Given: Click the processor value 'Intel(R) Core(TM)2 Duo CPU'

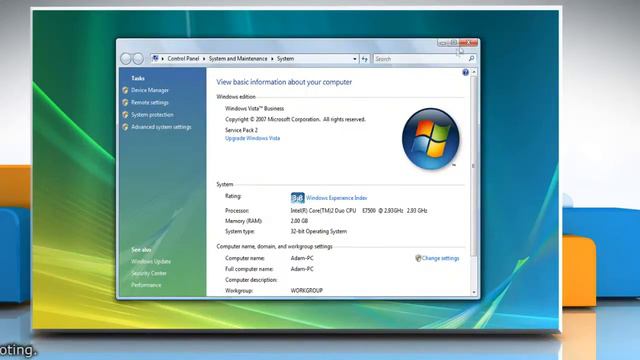Looking at the screenshot, I should point(323,211).
